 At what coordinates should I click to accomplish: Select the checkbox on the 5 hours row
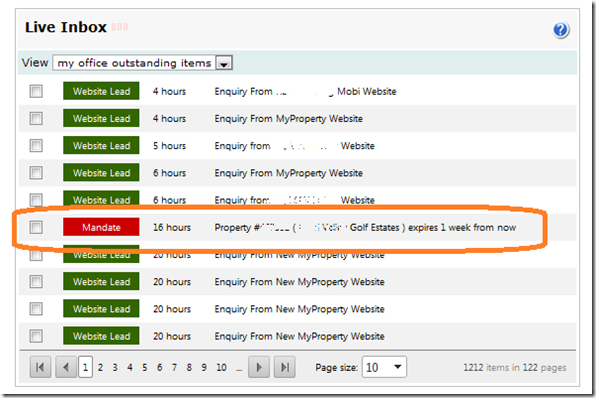pyautogui.click(x=36, y=145)
